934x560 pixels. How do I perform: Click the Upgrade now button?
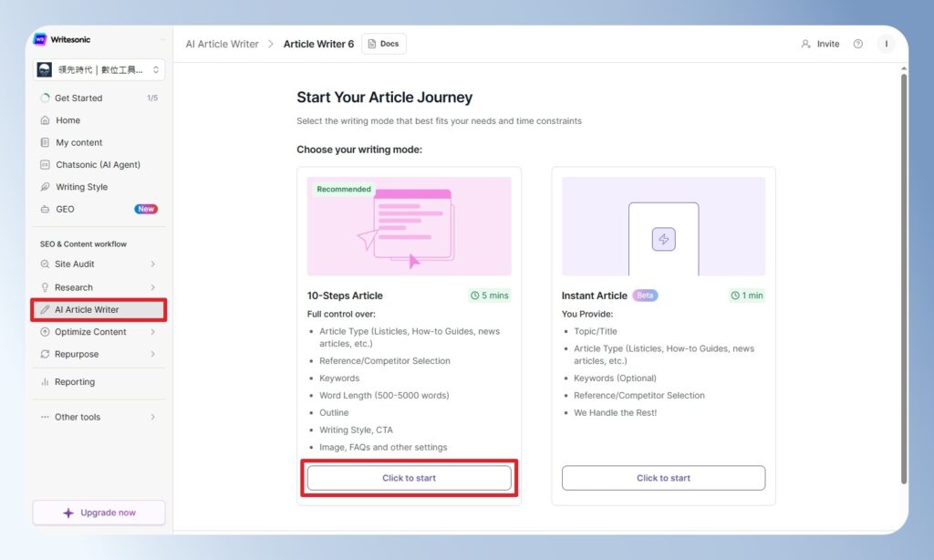click(99, 513)
